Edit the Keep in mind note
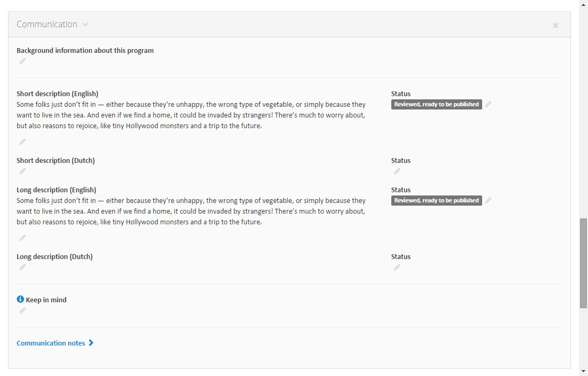The width and height of the screenshot is (588, 376). tap(22, 310)
